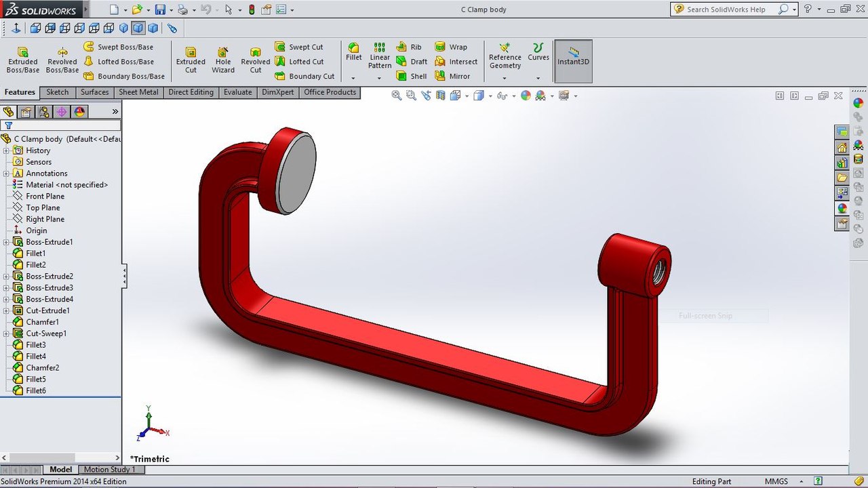
Task: Select the Model tab at bottom
Action: [x=61, y=470]
